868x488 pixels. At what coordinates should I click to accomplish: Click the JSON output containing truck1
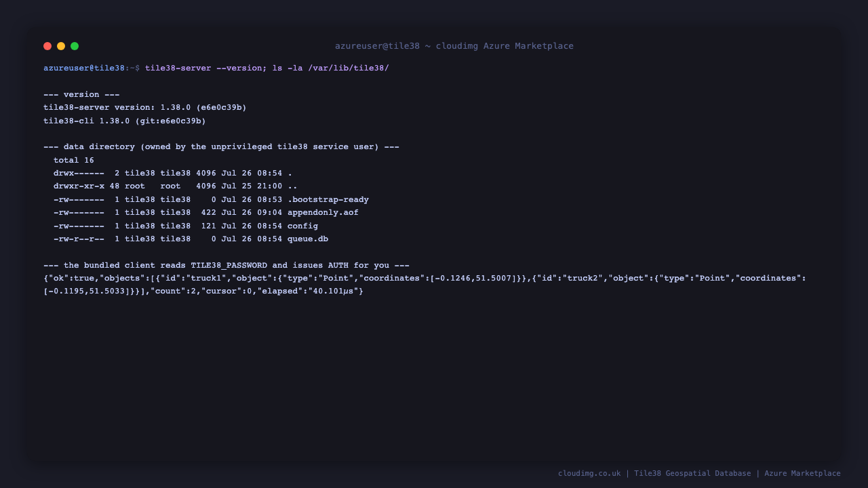(425, 279)
